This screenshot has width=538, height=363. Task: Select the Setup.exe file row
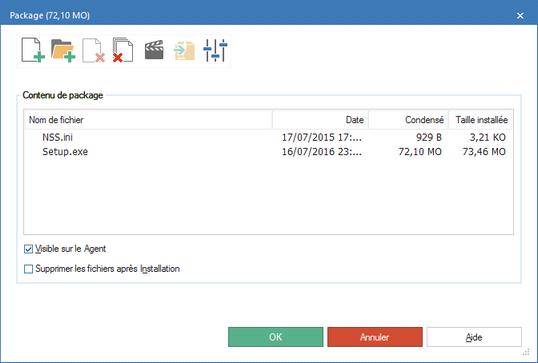click(x=268, y=152)
